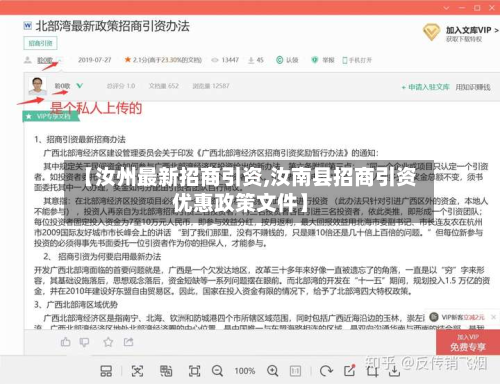Zoom in with the plus magnifier
This screenshot has height=384, width=500.
272,371
